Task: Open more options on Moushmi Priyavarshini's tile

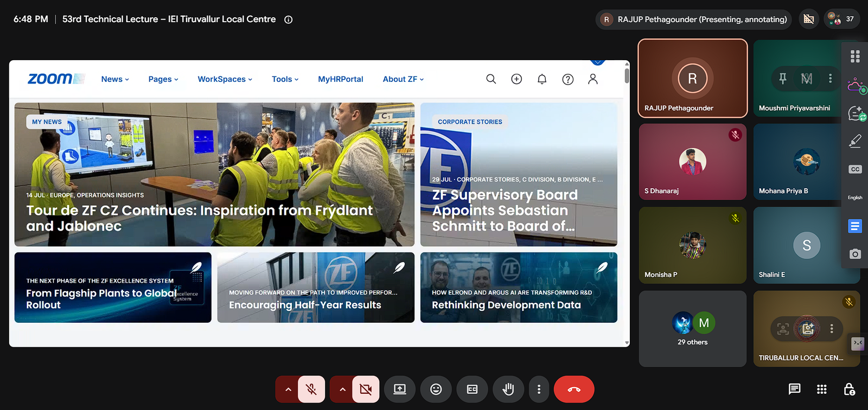Action: pos(830,79)
